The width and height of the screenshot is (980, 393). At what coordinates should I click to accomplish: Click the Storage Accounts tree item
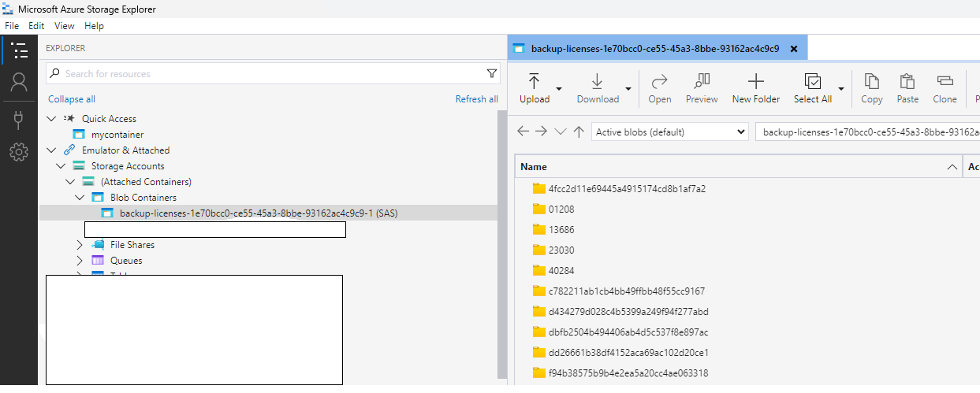(x=128, y=166)
